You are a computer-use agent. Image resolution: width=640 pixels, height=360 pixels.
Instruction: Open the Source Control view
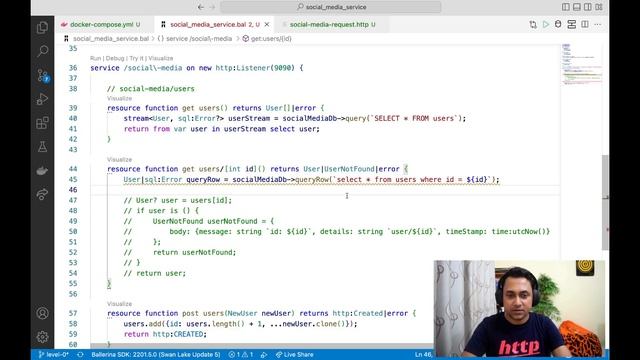[42, 76]
